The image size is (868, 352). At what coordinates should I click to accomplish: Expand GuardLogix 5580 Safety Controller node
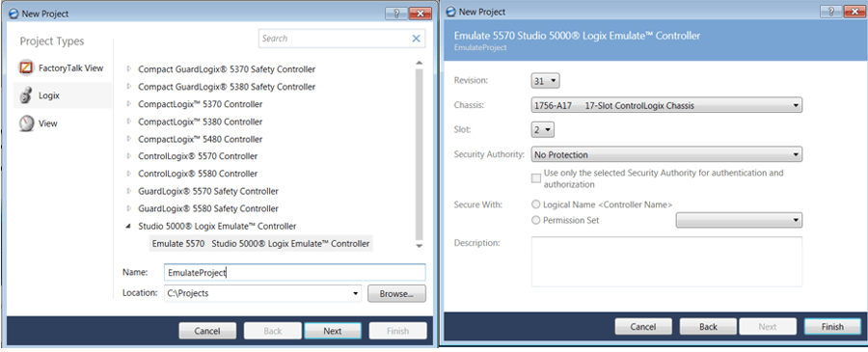coord(129,208)
